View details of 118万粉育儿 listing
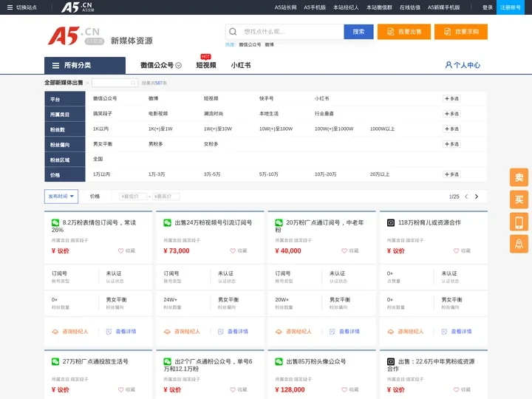Viewport: 532px width, 399px height. click(457, 332)
